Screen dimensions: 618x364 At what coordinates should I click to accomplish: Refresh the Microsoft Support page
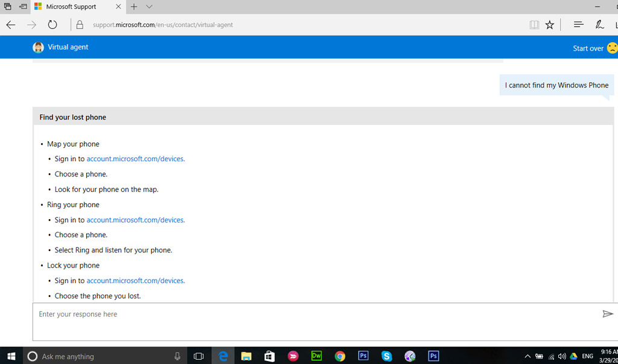[x=53, y=25]
